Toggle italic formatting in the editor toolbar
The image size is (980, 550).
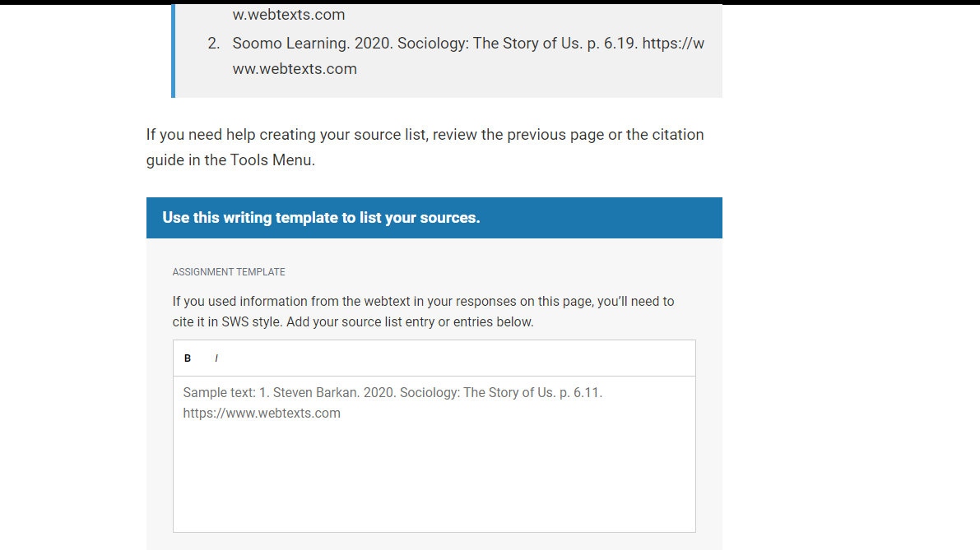click(216, 358)
